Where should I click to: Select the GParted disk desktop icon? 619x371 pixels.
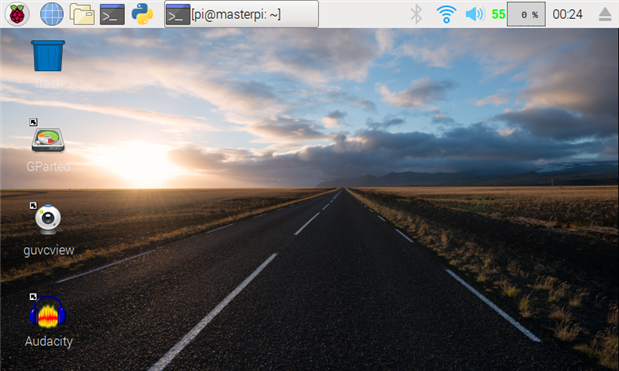click(48, 140)
